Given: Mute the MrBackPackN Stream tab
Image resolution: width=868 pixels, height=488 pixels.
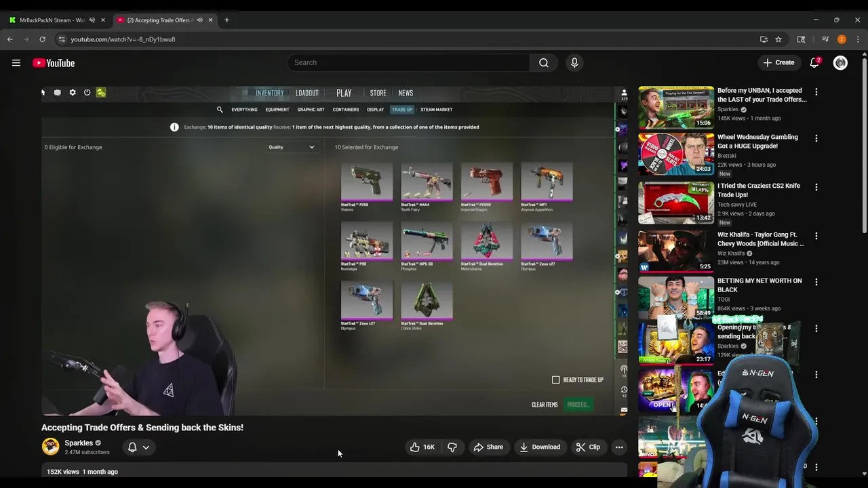Looking at the screenshot, I should 92,20.
